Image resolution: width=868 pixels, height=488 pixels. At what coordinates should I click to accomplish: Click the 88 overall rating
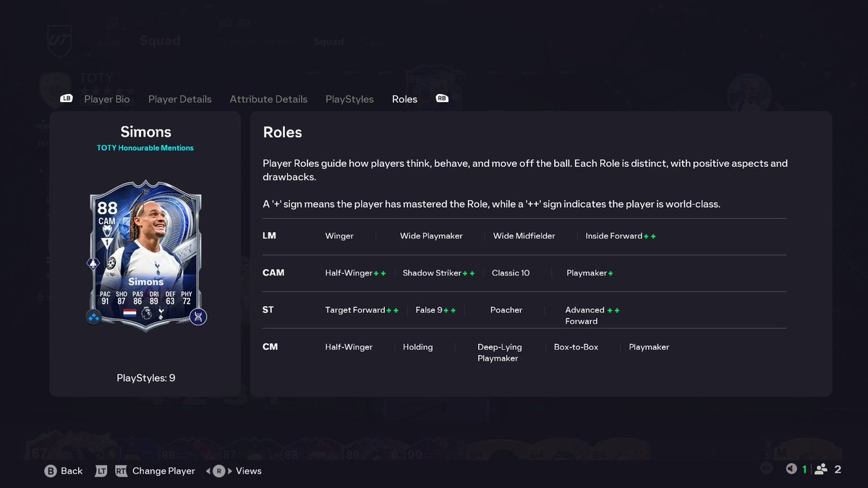tap(107, 207)
